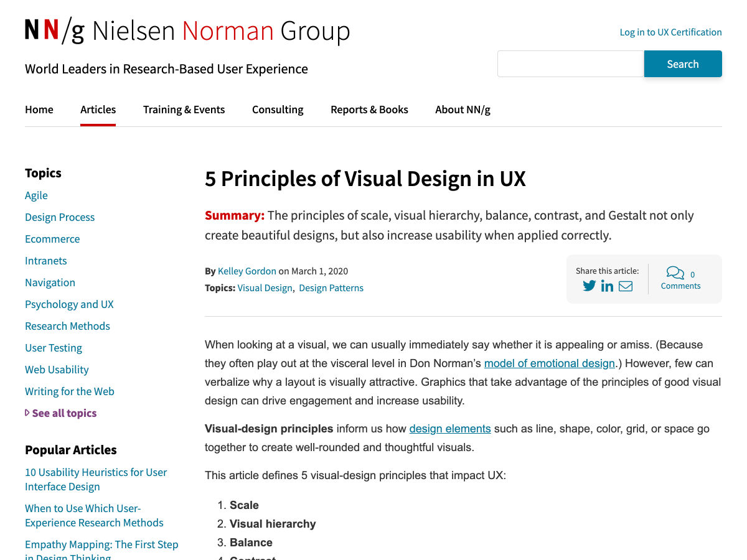Click the 'Balance' list item
747x560 pixels.
251,543
